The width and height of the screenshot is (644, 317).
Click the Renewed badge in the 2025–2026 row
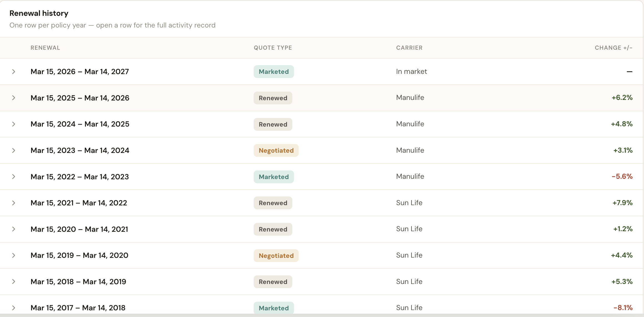click(x=273, y=98)
